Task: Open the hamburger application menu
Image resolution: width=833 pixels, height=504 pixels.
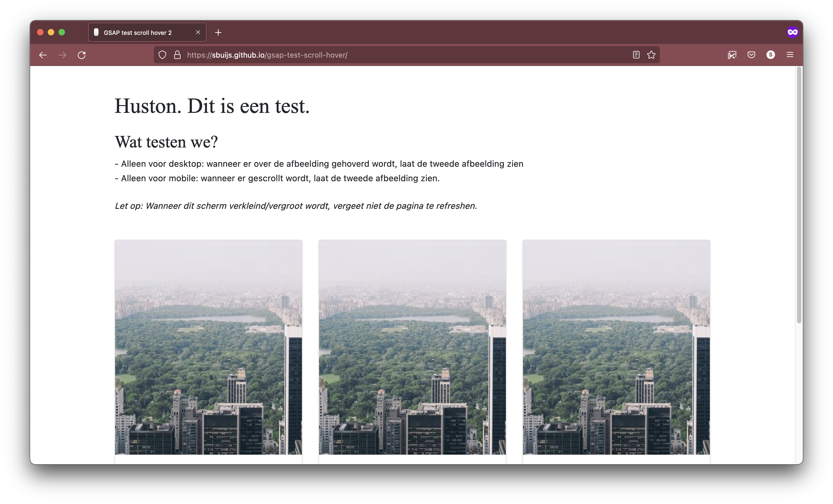Action: click(790, 54)
